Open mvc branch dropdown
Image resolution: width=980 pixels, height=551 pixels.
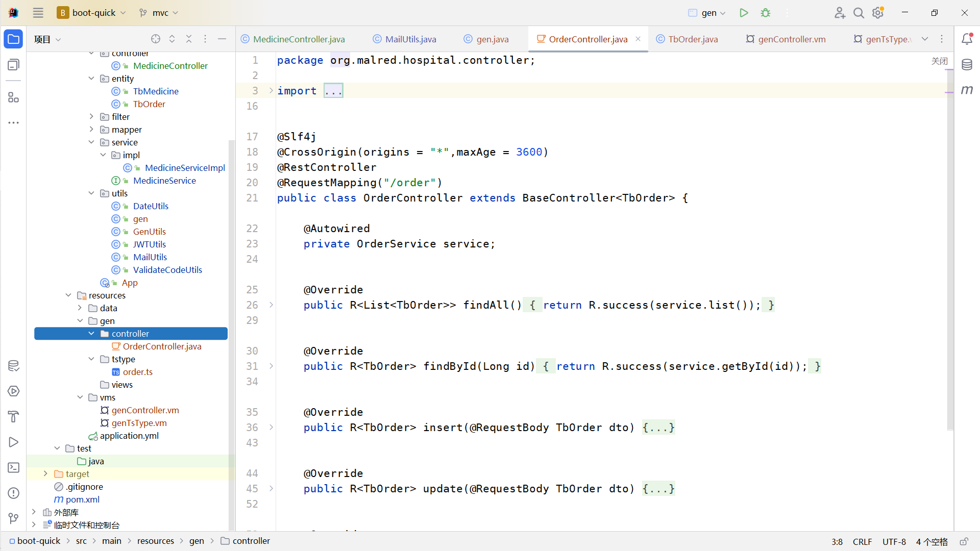159,13
